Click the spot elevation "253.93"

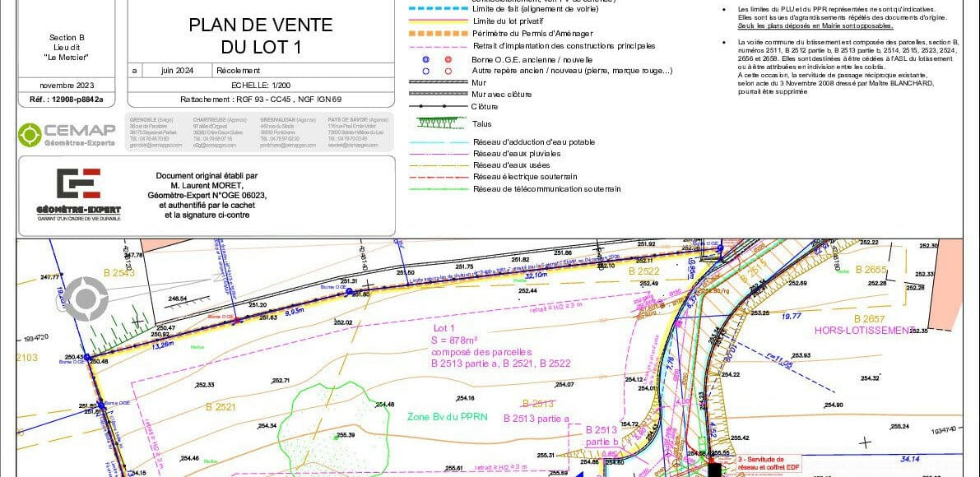point(801,355)
